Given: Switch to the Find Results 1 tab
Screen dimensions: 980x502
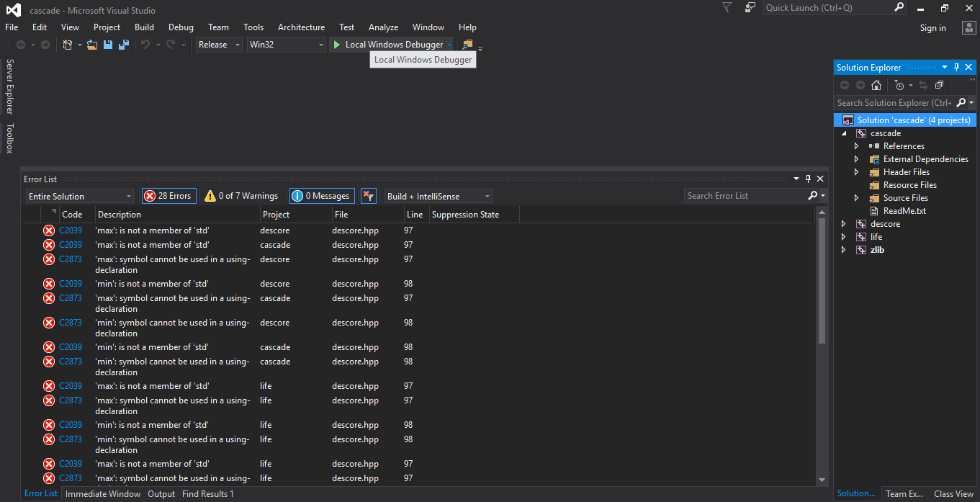Looking at the screenshot, I should coord(208,494).
